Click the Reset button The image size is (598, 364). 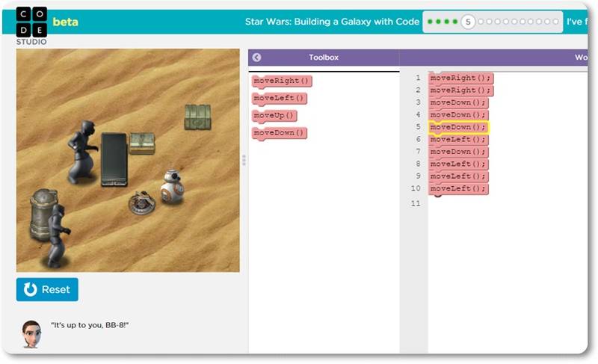(47, 289)
